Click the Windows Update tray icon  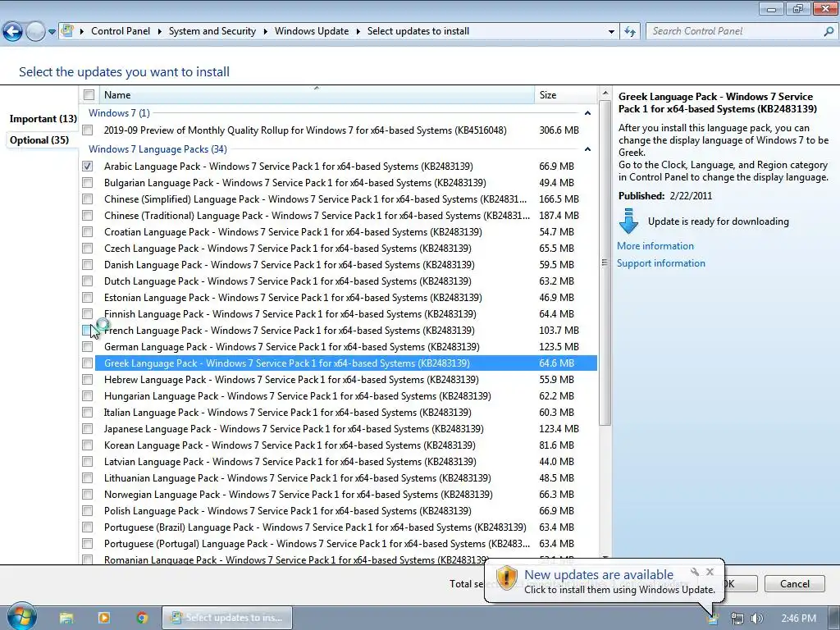point(713,619)
